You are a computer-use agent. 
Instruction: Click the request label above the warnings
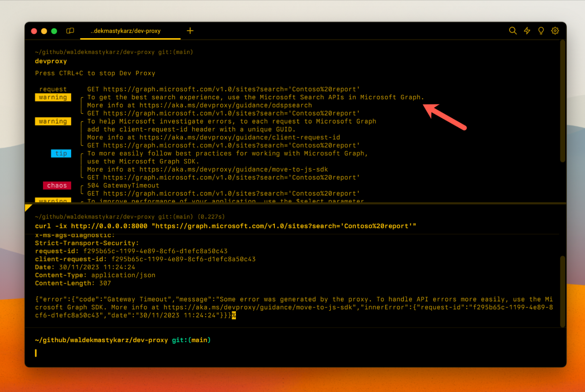(53, 89)
